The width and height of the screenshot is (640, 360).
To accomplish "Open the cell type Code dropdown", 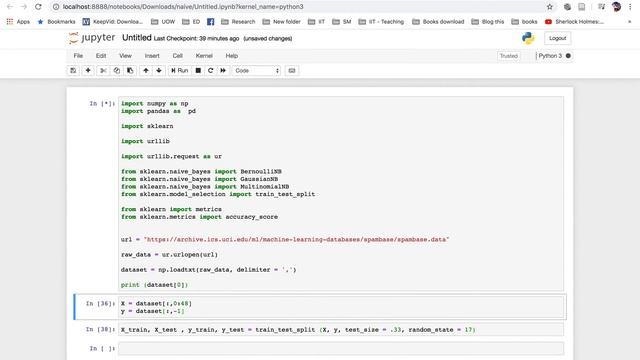I will 257,71.
